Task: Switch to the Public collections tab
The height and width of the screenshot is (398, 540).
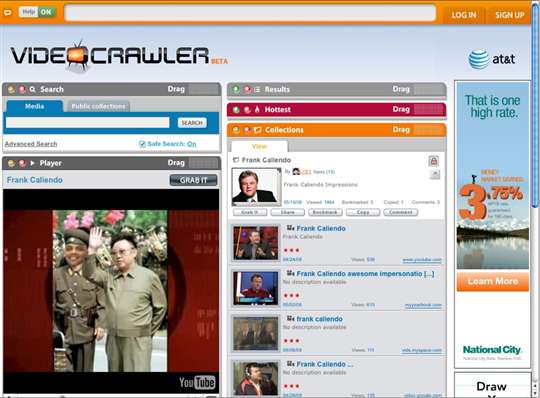Action: tap(98, 106)
